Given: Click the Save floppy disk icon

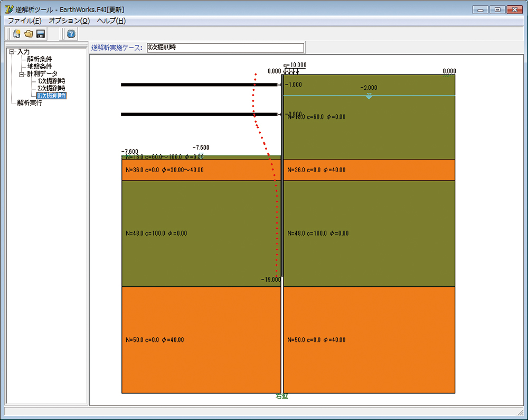Looking at the screenshot, I should [40, 34].
